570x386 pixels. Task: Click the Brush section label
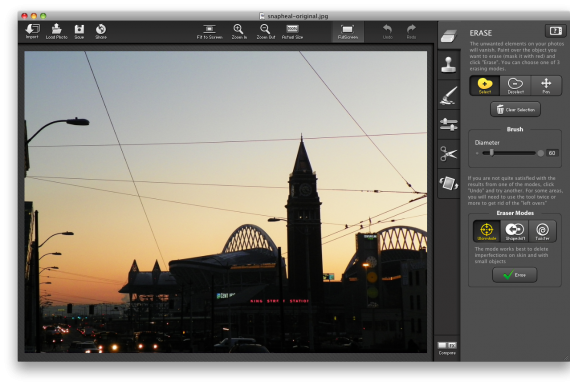(x=515, y=129)
